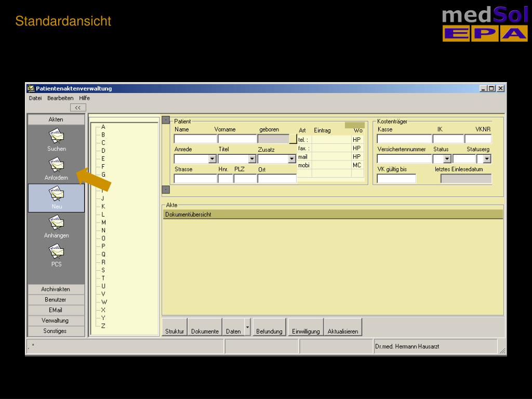
Task: Open the Verwaltung sidebar section
Action: tap(56, 321)
